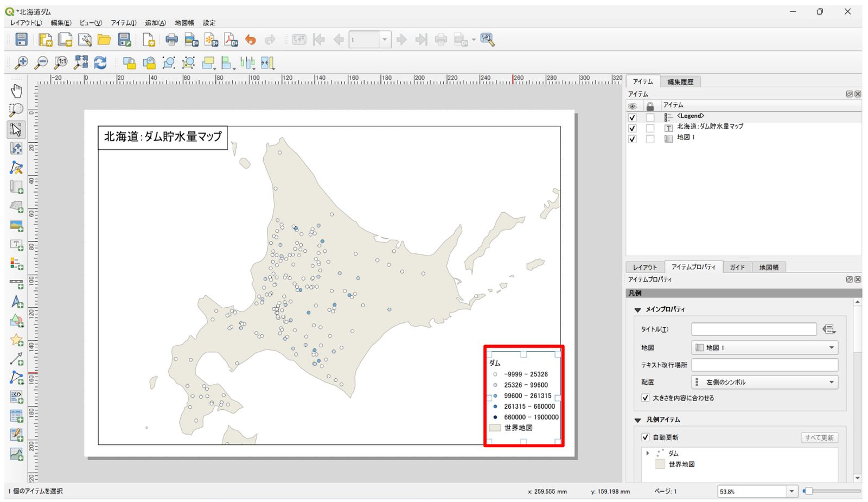Image resolution: width=868 pixels, height=502 pixels.
Task: Select the Add Arrow line tool
Action: pos(16,359)
